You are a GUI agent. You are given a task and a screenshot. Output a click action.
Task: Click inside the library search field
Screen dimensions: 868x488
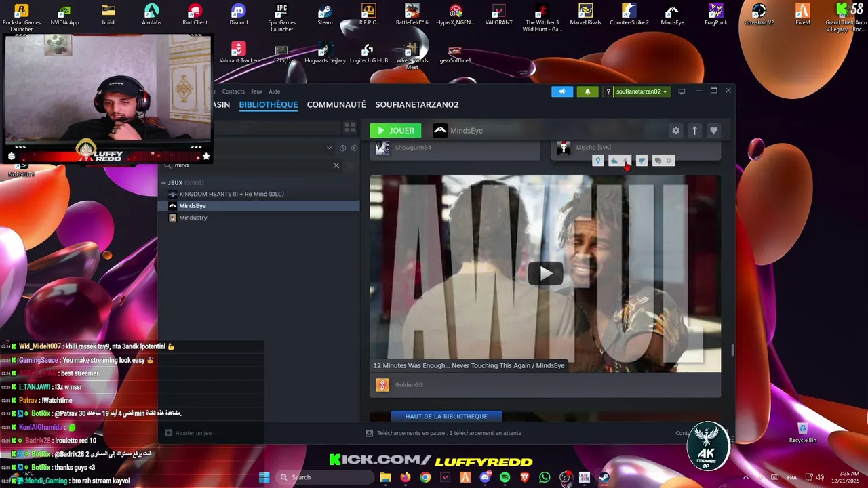[x=251, y=165]
